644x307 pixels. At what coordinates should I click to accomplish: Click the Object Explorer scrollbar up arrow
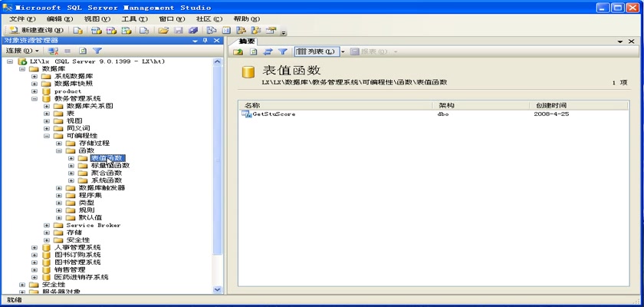click(218, 61)
